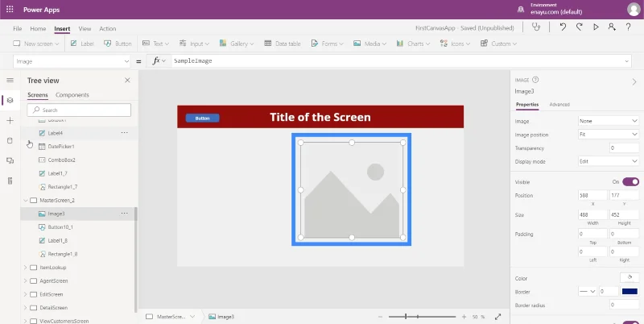Open the Forms dropdown
Viewport: 644px width, 324px height.
(327, 44)
